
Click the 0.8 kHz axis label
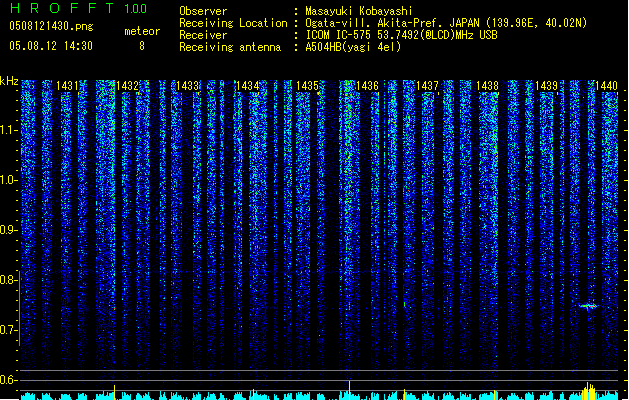pyautogui.click(x=8, y=280)
